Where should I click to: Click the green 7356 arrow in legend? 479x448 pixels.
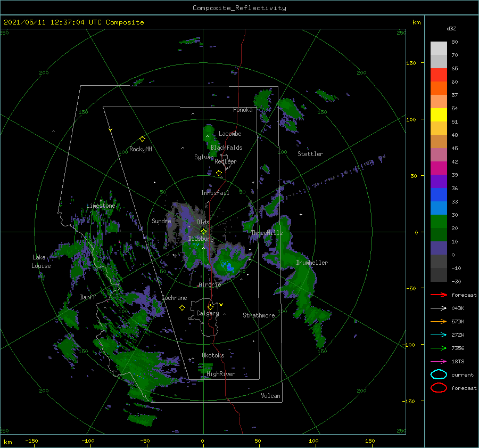(x=439, y=348)
